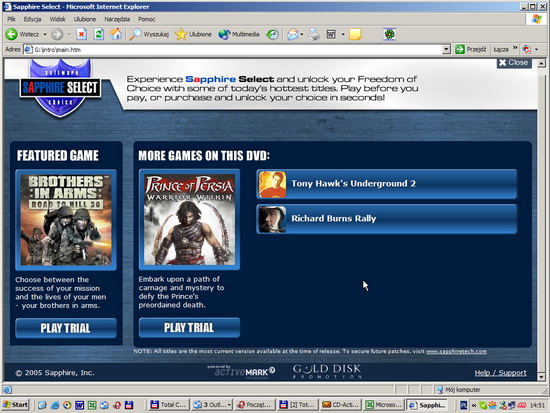Go to the Home page icon
This screenshot has width=550, height=413.
pyautogui.click(x=116, y=34)
